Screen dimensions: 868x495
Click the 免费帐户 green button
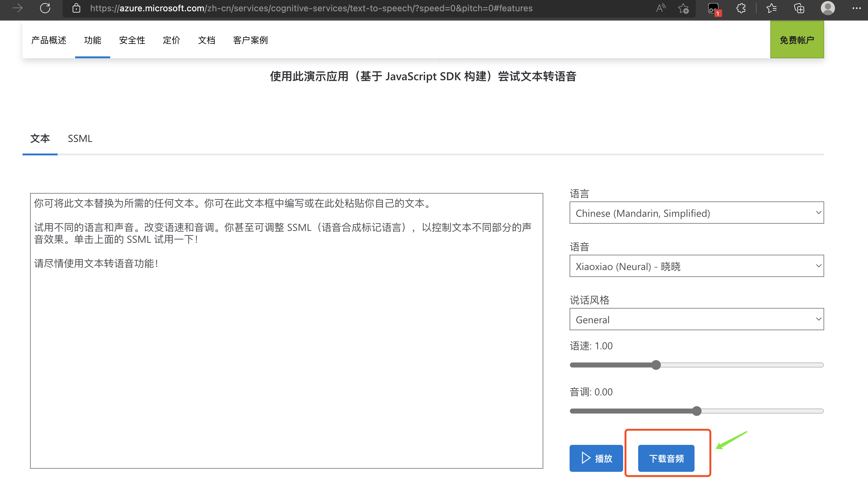(x=797, y=40)
